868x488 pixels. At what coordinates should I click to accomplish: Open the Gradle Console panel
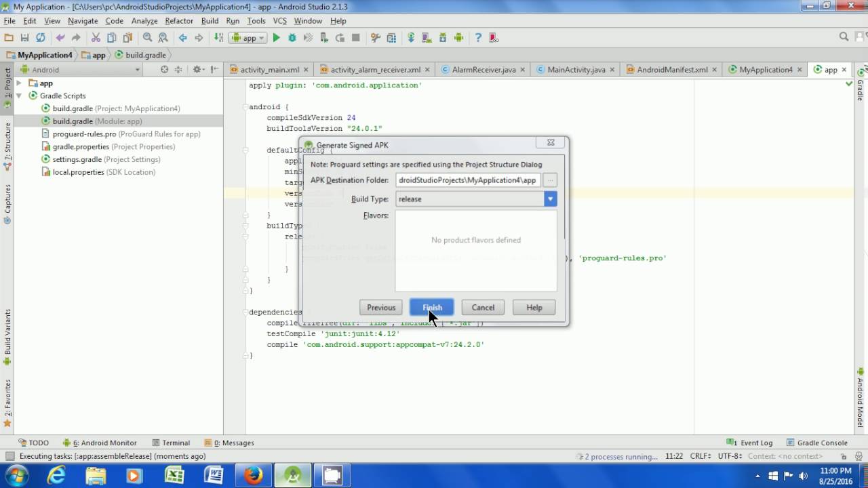816,443
